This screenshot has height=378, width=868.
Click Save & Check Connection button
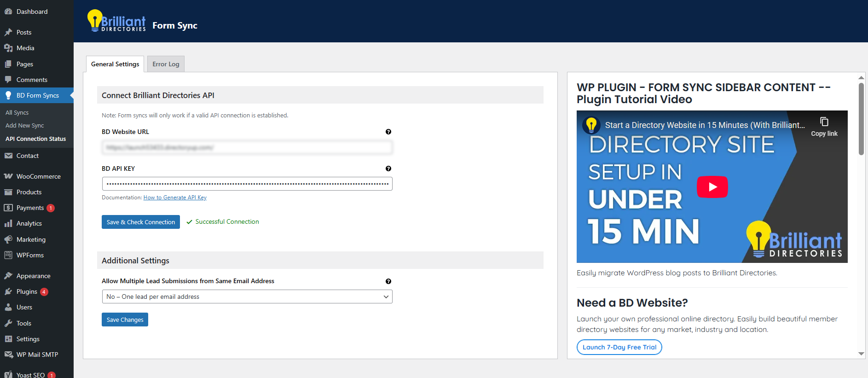pyautogui.click(x=141, y=222)
